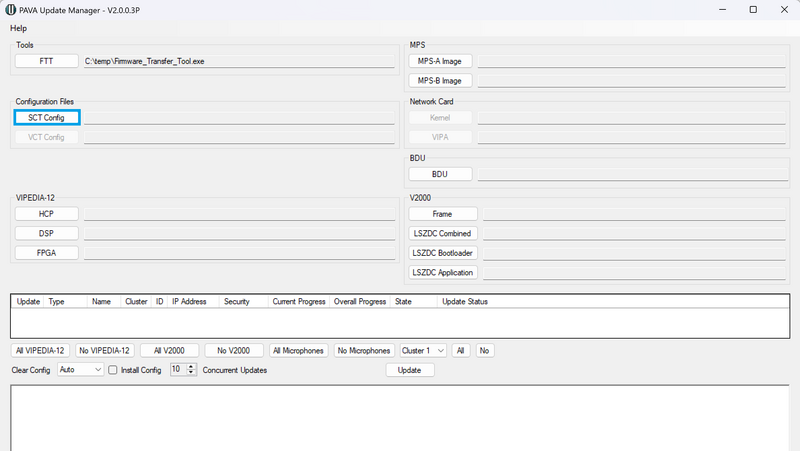This screenshot has width=800, height=451.
Task: Open the Clear Config Auto dropdown
Action: pyautogui.click(x=81, y=369)
